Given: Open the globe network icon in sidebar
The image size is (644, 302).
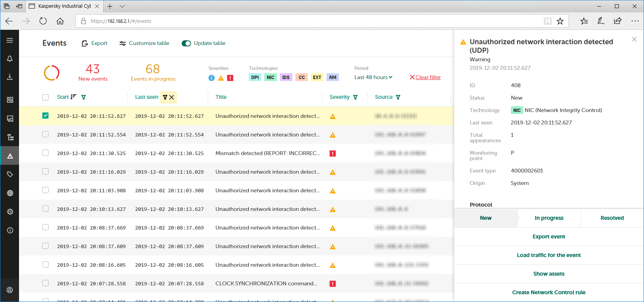Looking at the screenshot, I should coord(10,193).
